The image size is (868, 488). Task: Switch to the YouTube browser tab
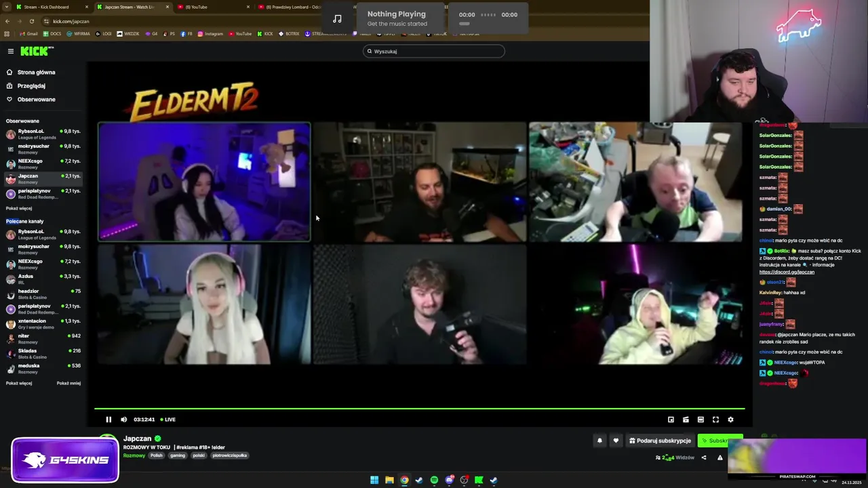(x=212, y=7)
